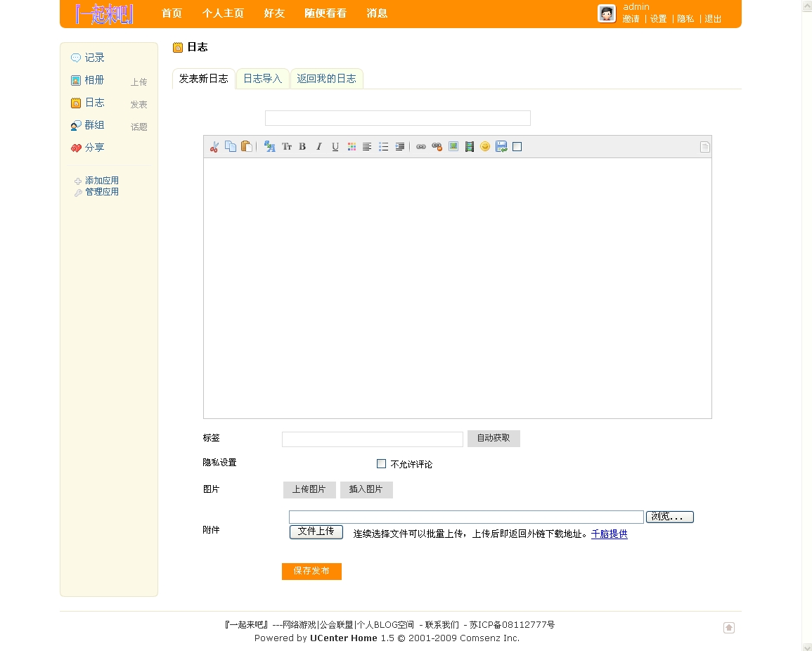Open 隐私 in the header
This screenshot has height=651, width=812.
[x=685, y=19]
